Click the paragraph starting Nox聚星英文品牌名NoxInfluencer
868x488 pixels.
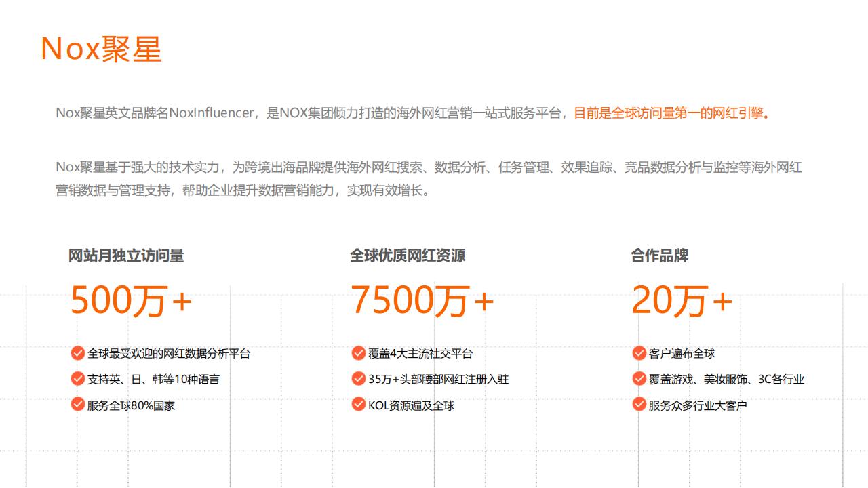click(x=414, y=113)
